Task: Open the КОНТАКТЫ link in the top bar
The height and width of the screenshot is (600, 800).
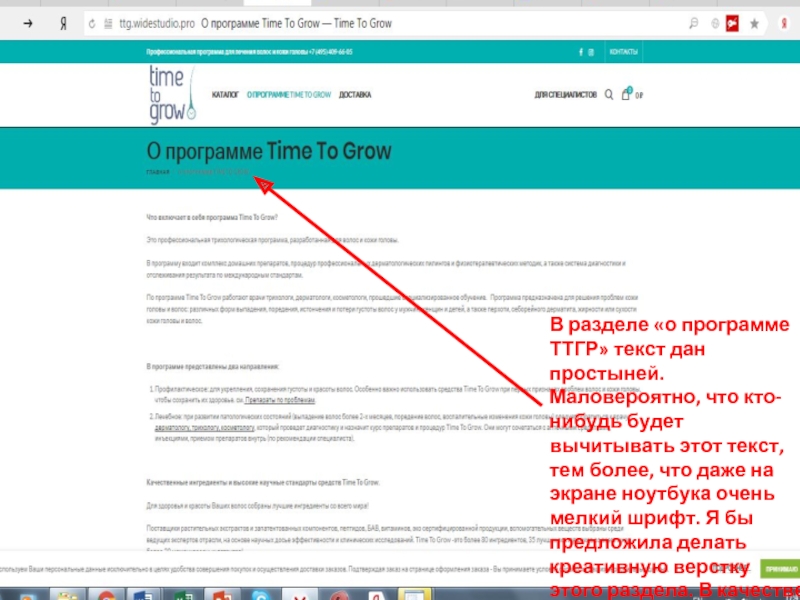Action: coord(623,52)
